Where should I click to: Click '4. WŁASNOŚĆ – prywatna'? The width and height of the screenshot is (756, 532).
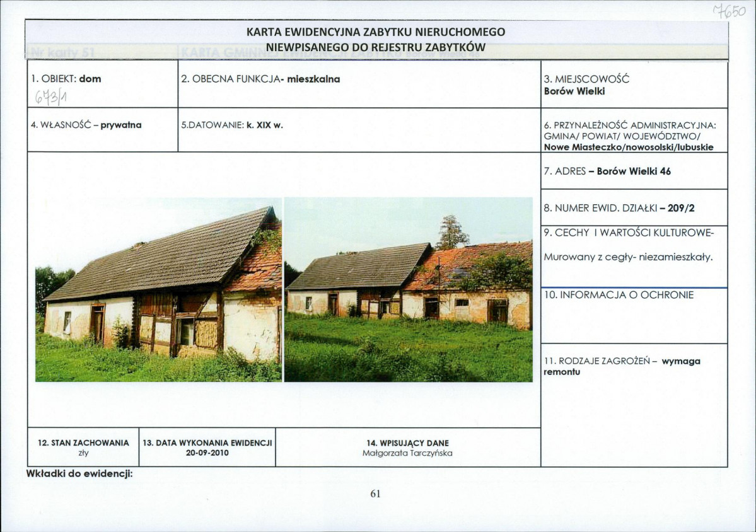86,125
